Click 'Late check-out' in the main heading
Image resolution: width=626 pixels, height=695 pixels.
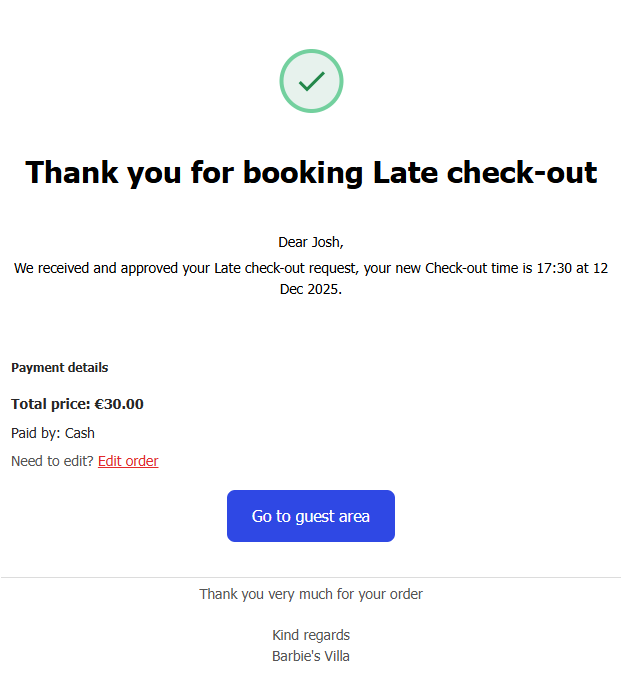485,172
